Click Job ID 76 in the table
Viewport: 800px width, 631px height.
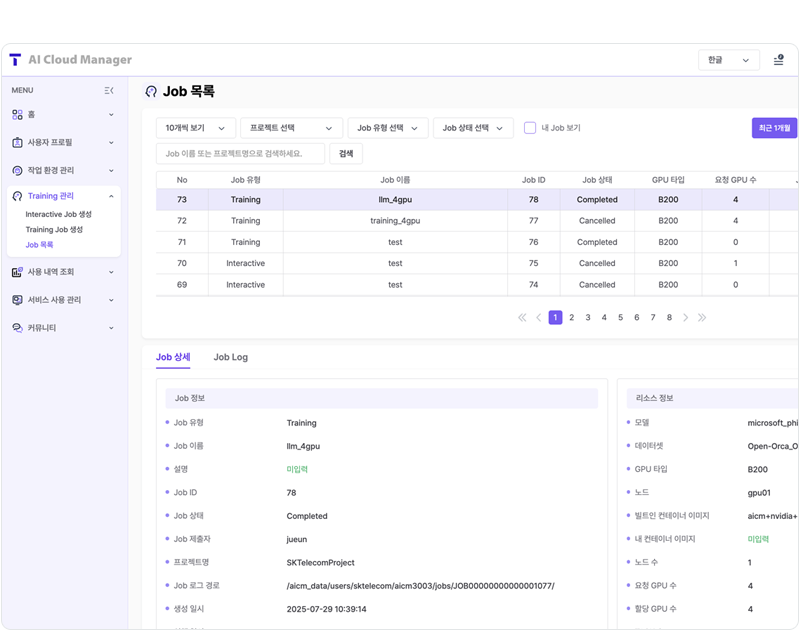pos(534,242)
